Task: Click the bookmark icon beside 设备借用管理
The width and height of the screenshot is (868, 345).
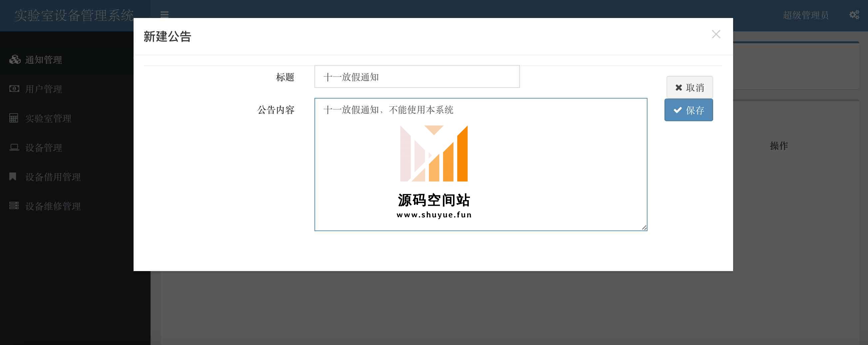Action: 13,176
